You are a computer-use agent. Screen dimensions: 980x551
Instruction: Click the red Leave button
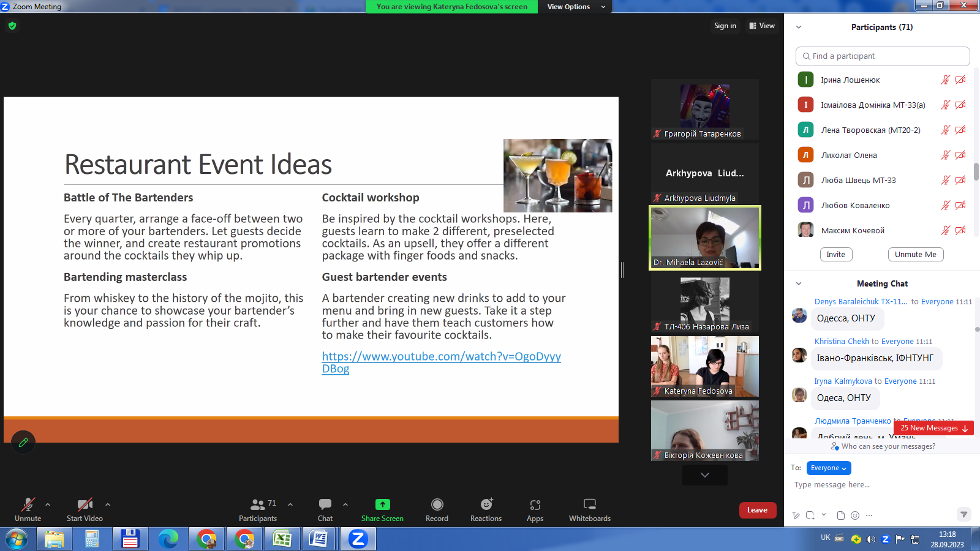757,510
